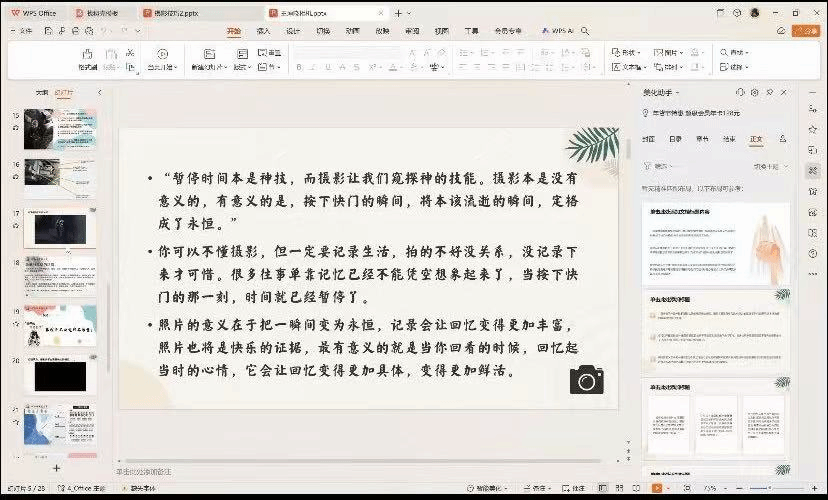Toggle italic formatting in the ribbon
Image resolution: width=828 pixels, height=500 pixels.
tap(312, 67)
